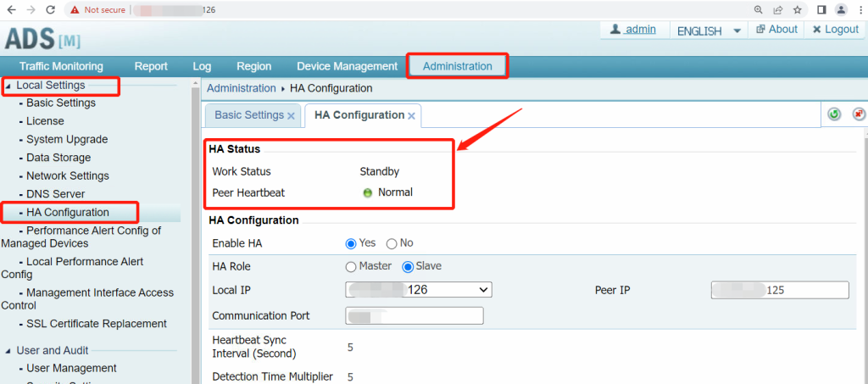Collapse the User and Audit section
This screenshot has height=384, width=868.
(x=8, y=351)
